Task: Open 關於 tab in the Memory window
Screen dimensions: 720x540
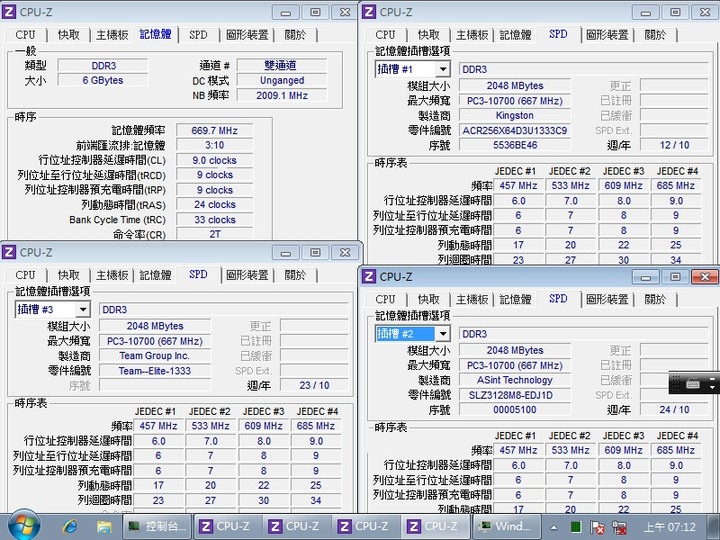Action: pos(295,35)
